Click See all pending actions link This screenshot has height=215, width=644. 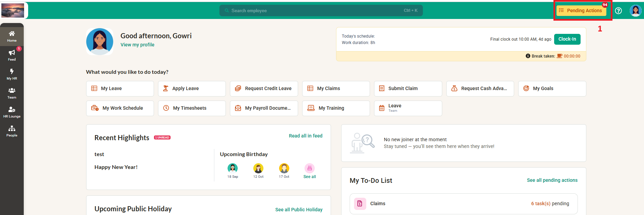click(x=552, y=180)
